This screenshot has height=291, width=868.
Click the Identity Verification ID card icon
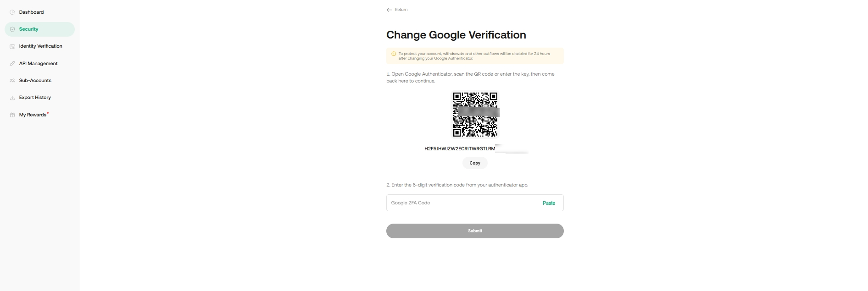click(12, 46)
